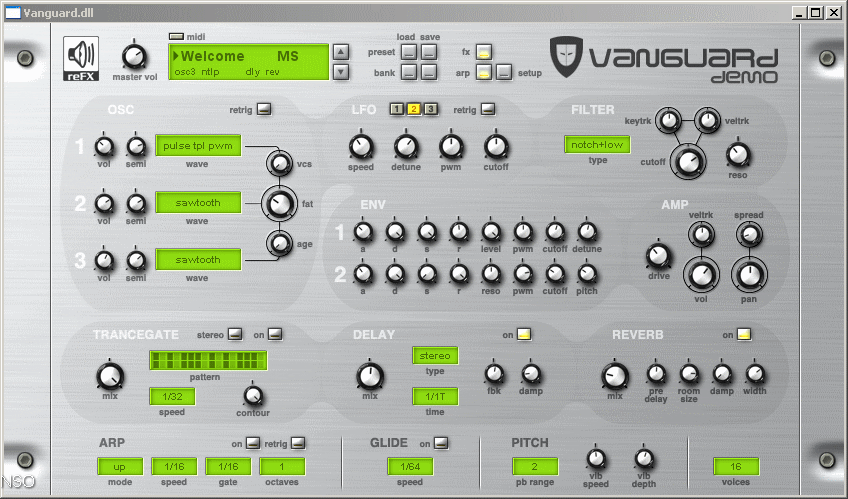This screenshot has width=848, height=499.
Task: Click the filter reso knob
Action: pyautogui.click(x=738, y=155)
